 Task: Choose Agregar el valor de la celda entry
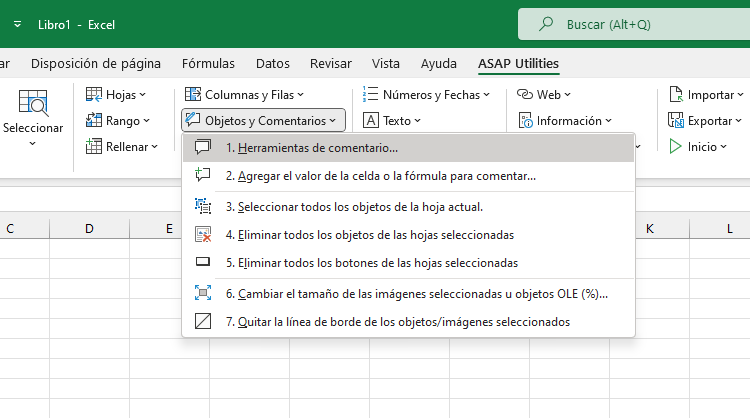point(408,176)
